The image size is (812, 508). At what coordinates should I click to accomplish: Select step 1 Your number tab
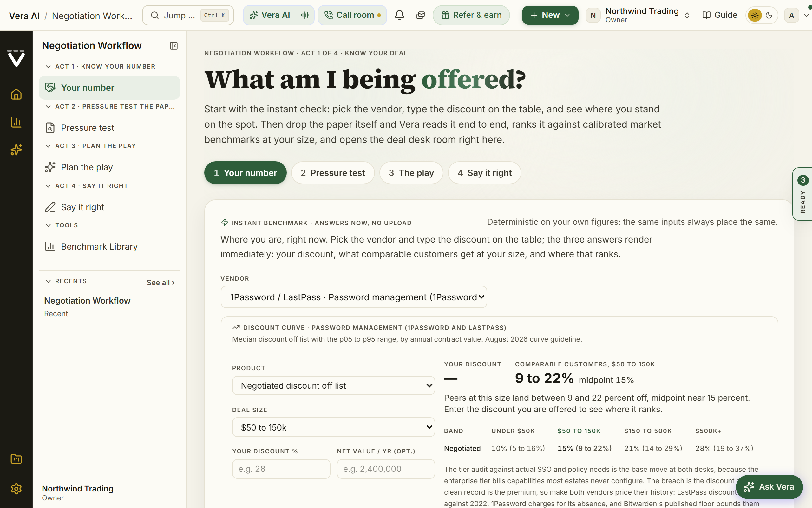coord(245,173)
